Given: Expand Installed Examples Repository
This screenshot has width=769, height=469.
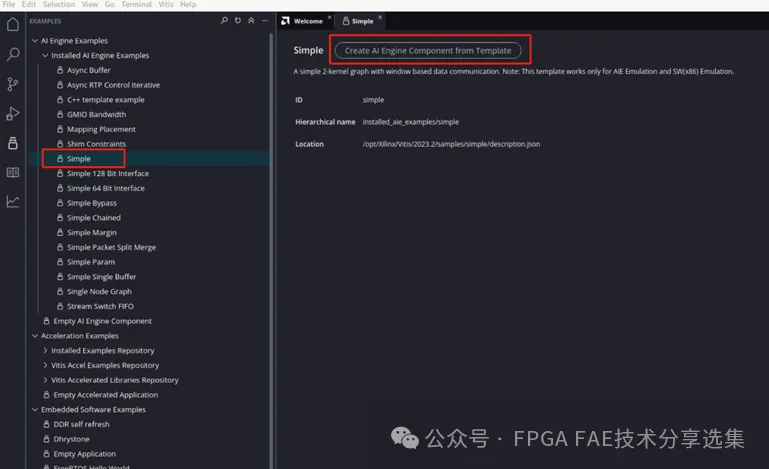Looking at the screenshot, I should 45,350.
